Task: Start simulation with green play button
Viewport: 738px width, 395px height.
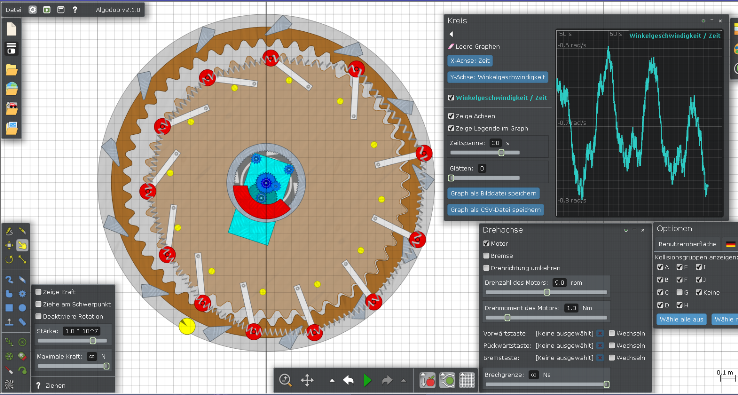Action: [367, 380]
